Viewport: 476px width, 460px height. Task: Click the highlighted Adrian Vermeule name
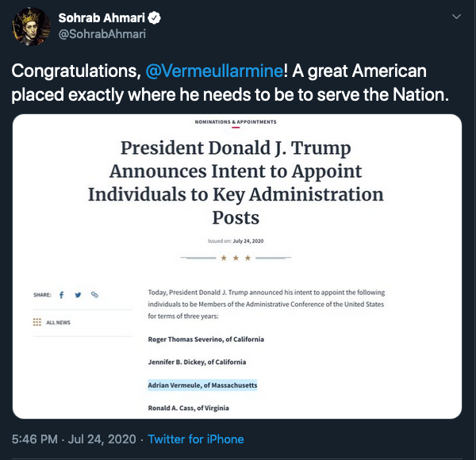coord(202,385)
